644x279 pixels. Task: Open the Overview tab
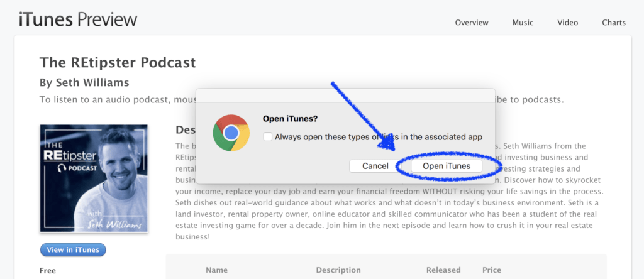pyautogui.click(x=472, y=23)
